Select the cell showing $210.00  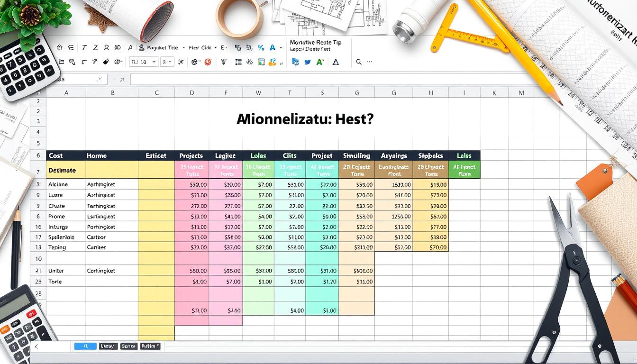point(356,247)
